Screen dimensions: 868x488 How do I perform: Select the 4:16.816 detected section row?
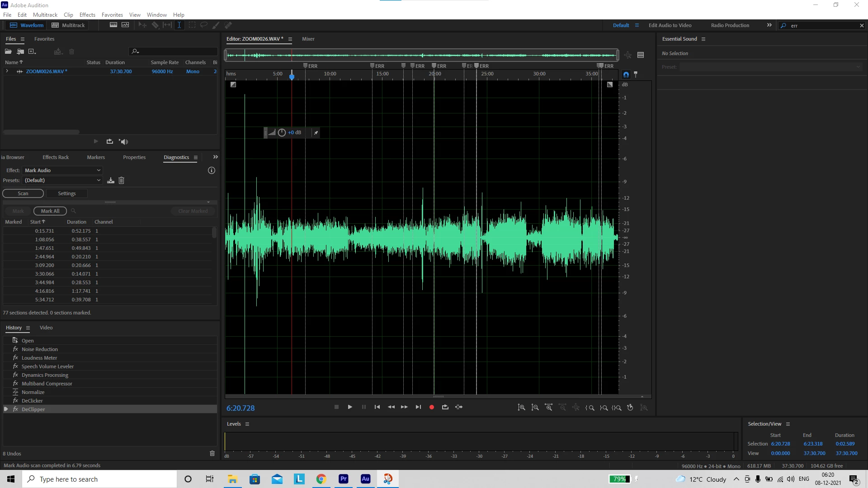click(44, 291)
